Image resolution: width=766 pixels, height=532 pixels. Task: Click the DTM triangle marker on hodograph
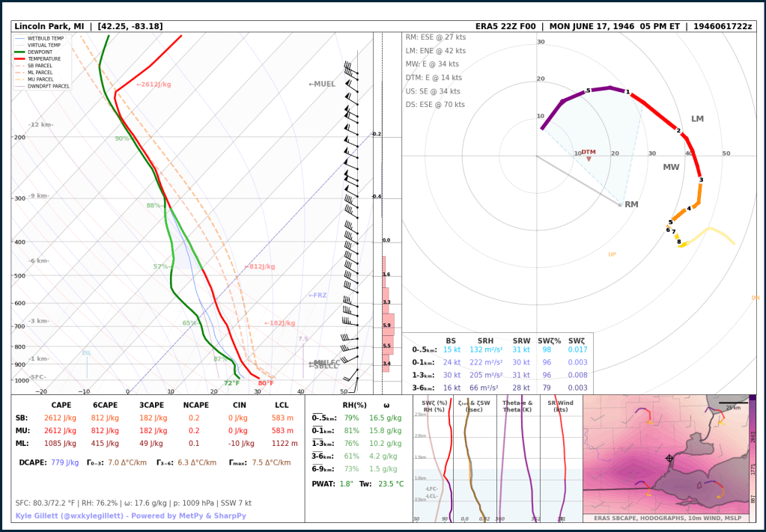tap(589, 159)
